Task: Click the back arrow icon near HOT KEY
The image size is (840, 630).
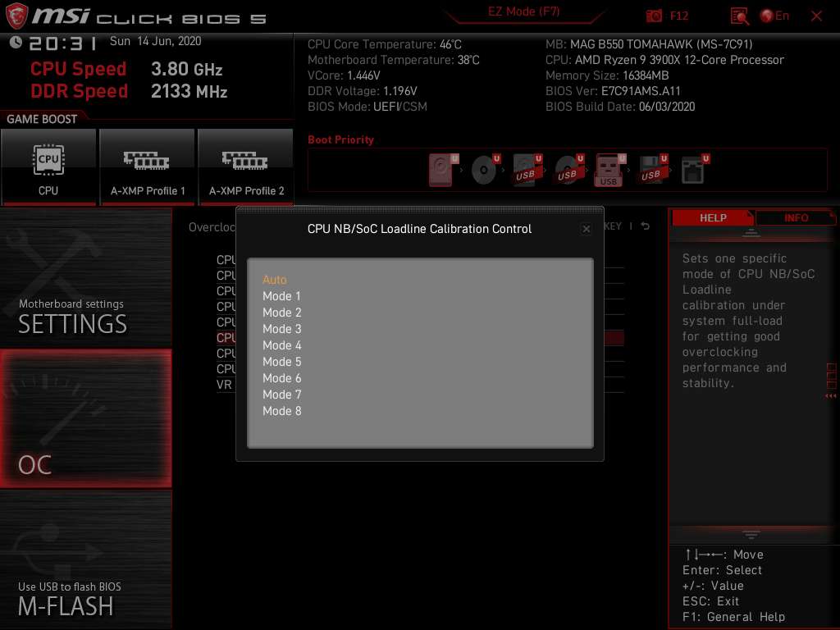Action: [646, 226]
